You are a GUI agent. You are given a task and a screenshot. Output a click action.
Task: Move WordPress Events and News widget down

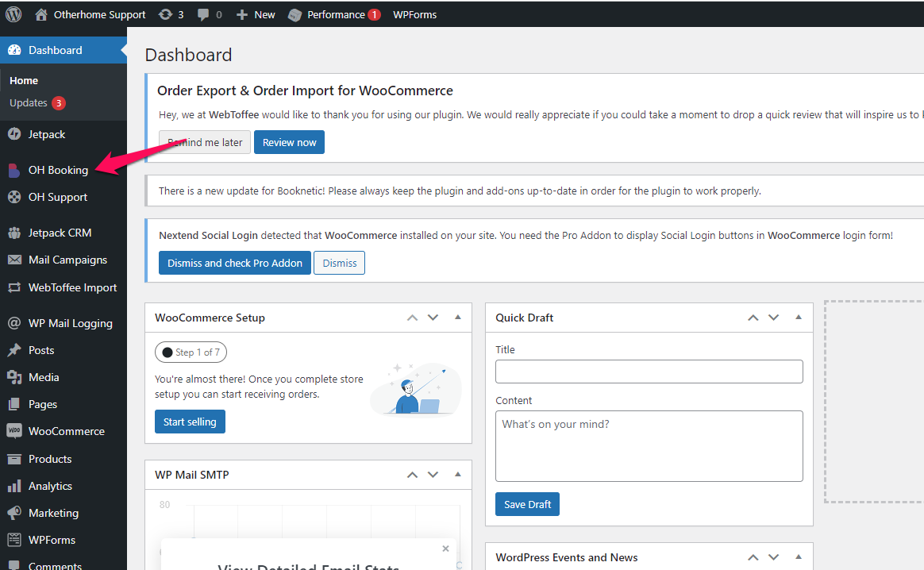(774, 557)
